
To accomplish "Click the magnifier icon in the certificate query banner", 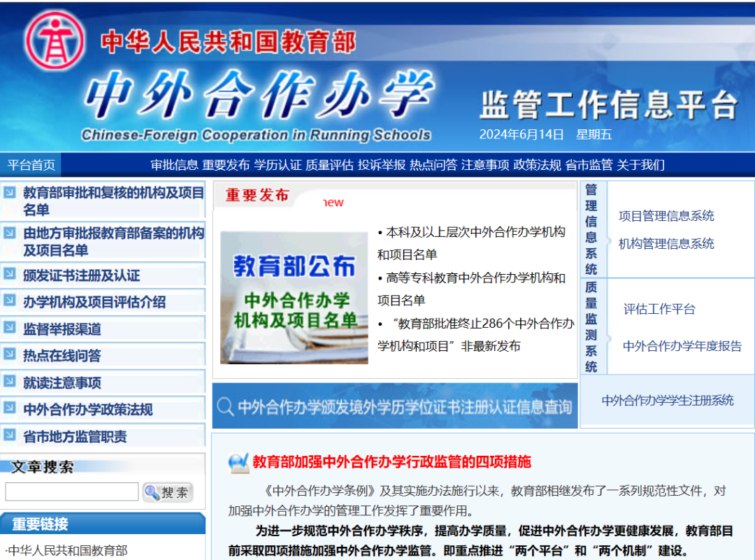I will 225,407.
